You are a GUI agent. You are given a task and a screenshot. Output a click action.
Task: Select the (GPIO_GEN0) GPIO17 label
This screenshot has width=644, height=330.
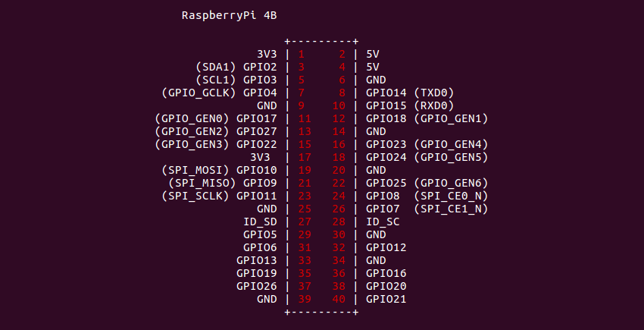[x=216, y=119]
